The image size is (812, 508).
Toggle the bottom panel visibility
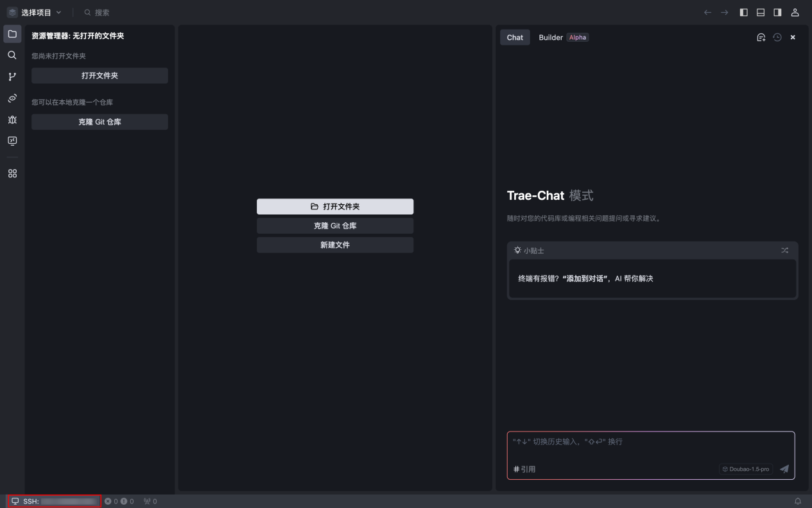click(x=761, y=12)
